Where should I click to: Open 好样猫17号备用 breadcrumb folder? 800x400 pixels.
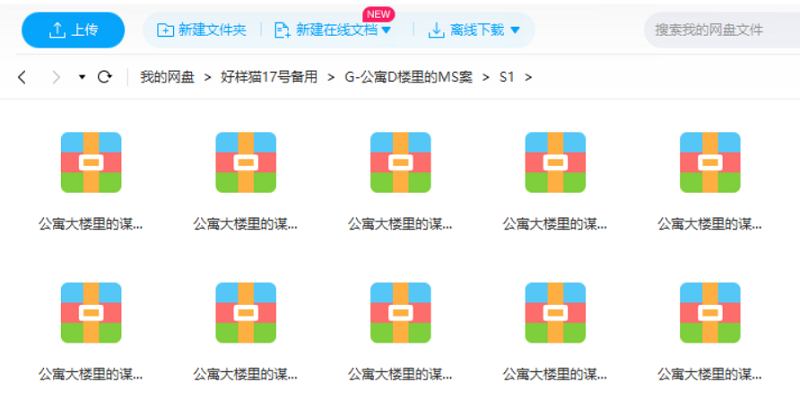click(x=269, y=77)
